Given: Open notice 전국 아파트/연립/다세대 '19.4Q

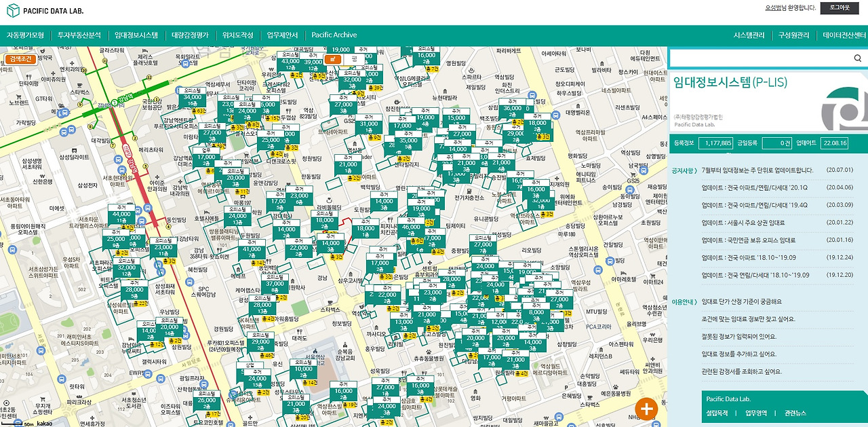Looking at the screenshot, I should [x=754, y=205].
